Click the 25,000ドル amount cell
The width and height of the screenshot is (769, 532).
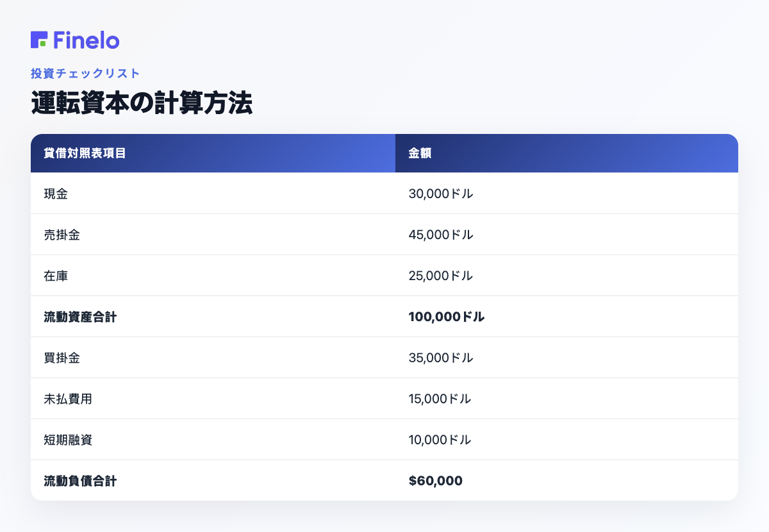pyautogui.click(x=441, y=276)
